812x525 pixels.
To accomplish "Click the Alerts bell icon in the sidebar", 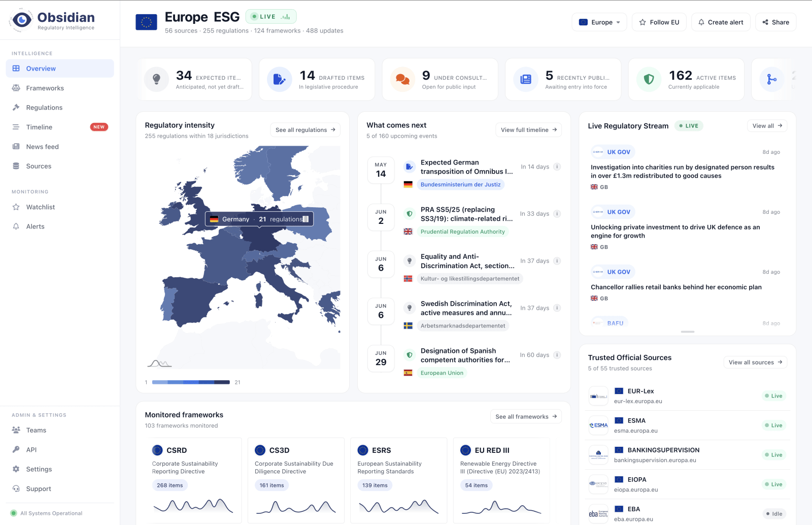I will click(x=16, y=226).
